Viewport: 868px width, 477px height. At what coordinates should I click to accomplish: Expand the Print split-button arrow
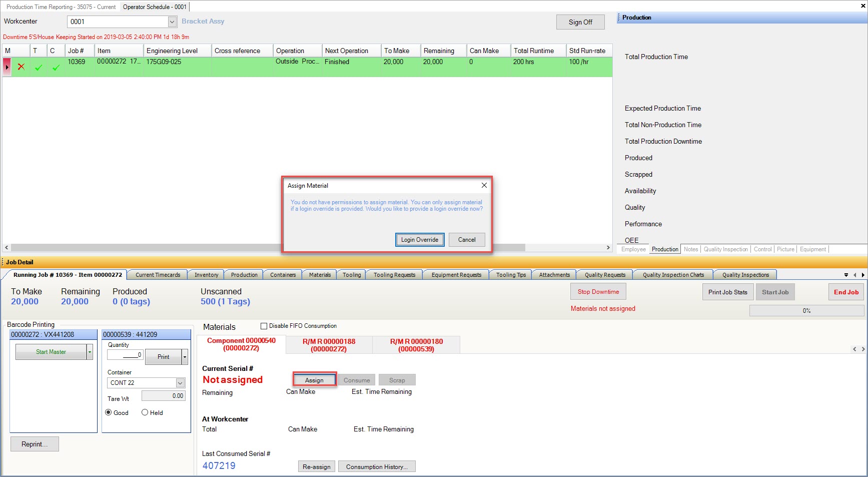coord(185,357)
